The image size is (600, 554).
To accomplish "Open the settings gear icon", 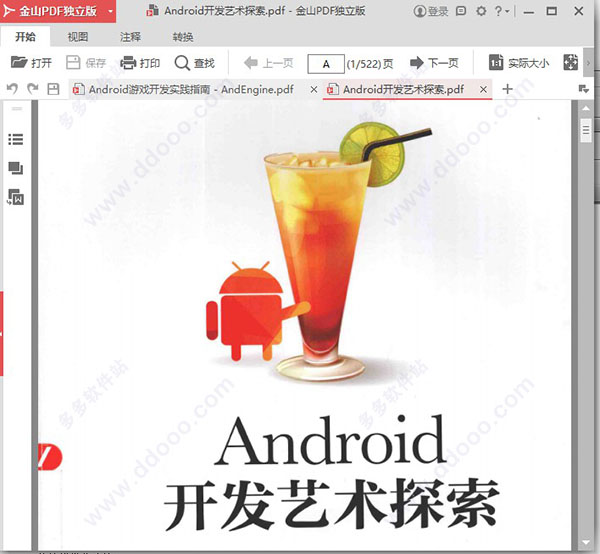I will tap(481, 11).
